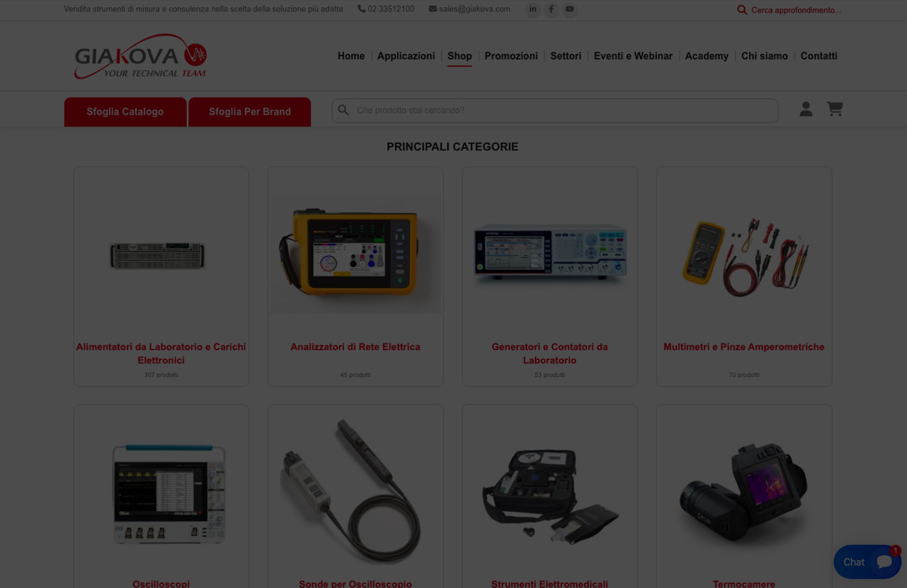Viewport: 907px width, 588px height.
Task: Open the Chat bubble widget
Action: (867, 562)
